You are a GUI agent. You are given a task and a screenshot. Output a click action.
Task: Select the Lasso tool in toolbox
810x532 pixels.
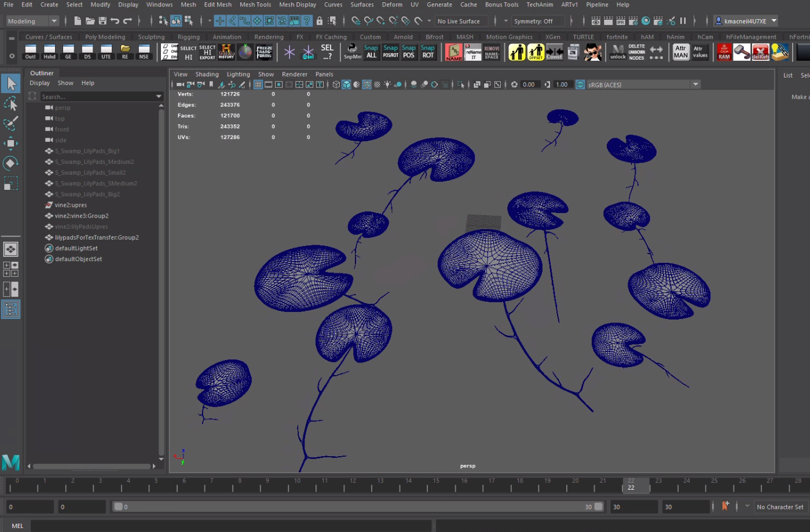[x=10, y=104]
